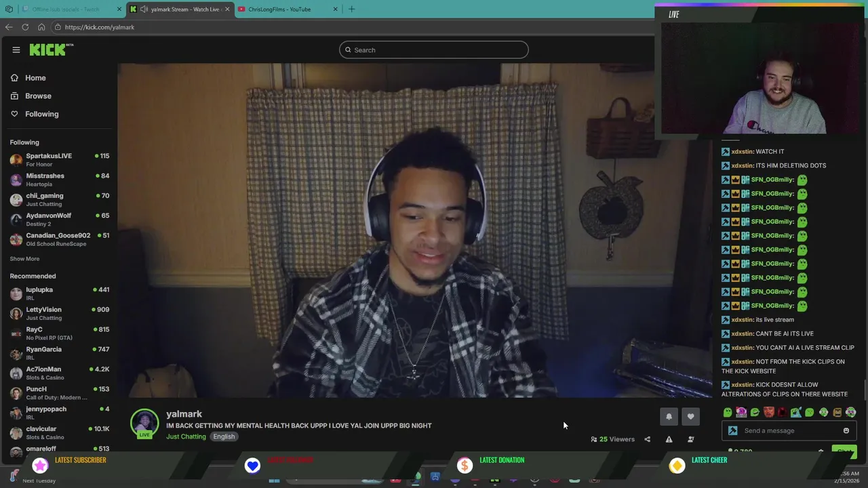Insert the crying green-blue emote

click(795, 412)
